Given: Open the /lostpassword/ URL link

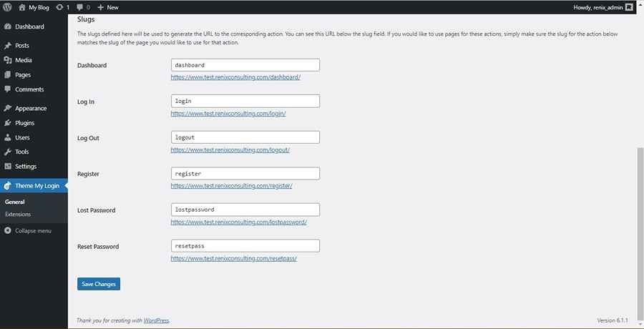Looking at the screenshot, I should 239,222.
